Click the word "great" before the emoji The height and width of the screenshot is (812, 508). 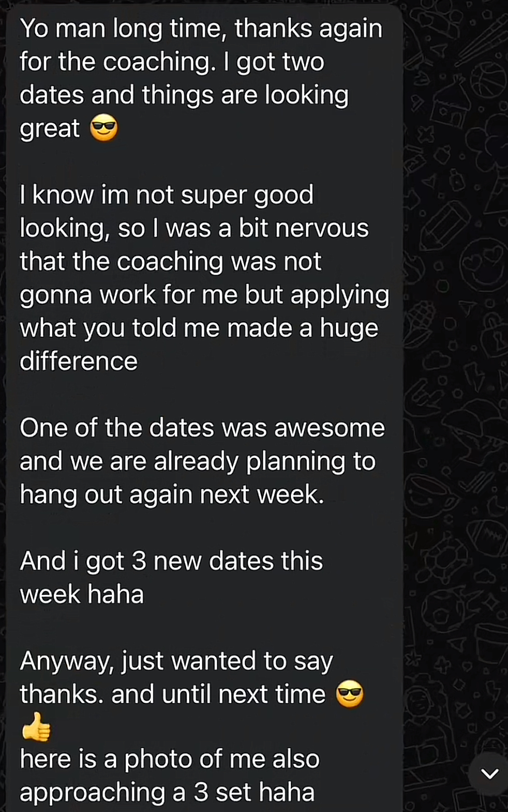coord(49,129)
